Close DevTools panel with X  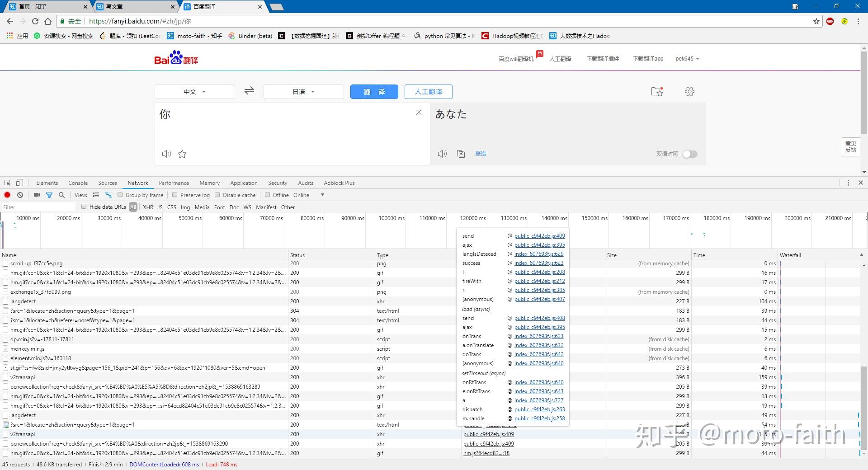861,183
